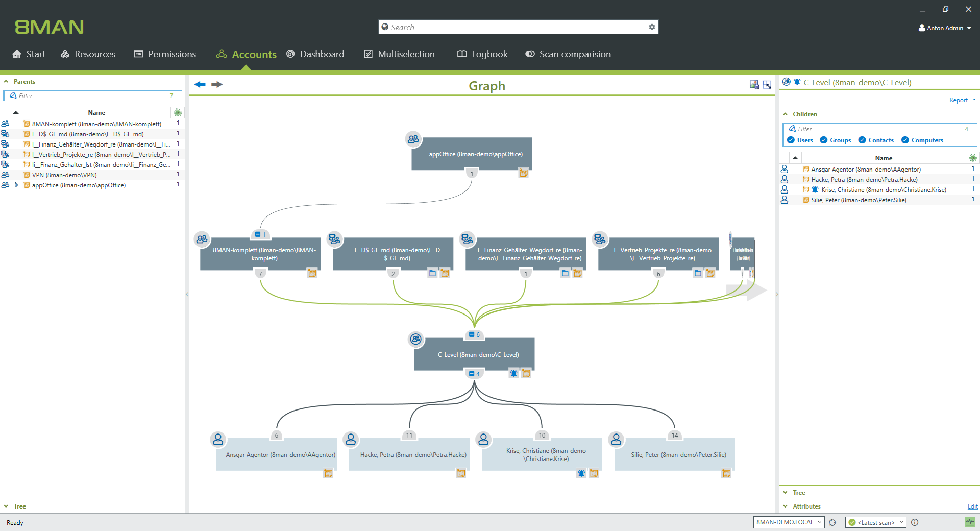The width and height of the screenshot is (980, 531).
Task: Toggle the Computers filter checkbox
Action: (905, 140)
